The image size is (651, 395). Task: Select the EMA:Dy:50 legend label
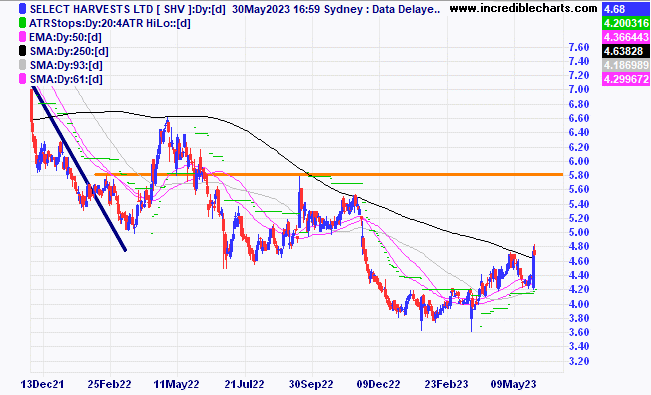click(x=65, y=37)
